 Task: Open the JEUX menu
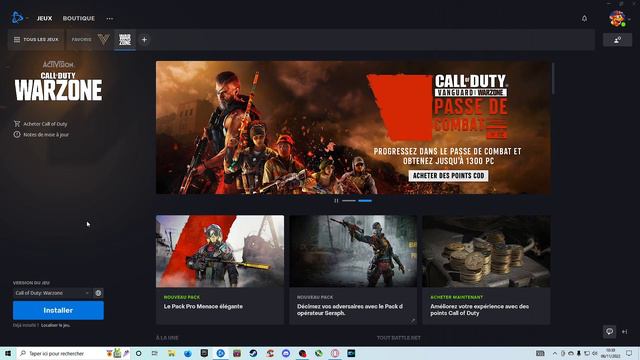[44, 18]
